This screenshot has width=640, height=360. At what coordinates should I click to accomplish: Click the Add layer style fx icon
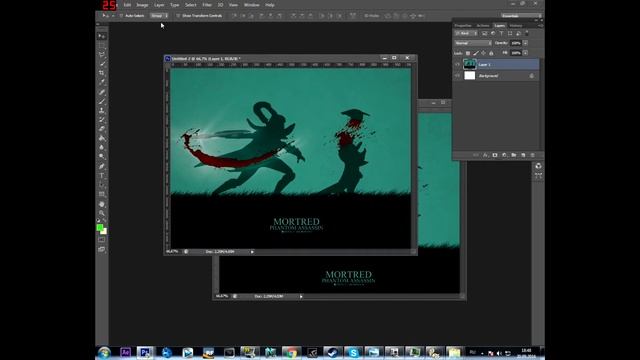pyautogui.click(x=485, y=155)
